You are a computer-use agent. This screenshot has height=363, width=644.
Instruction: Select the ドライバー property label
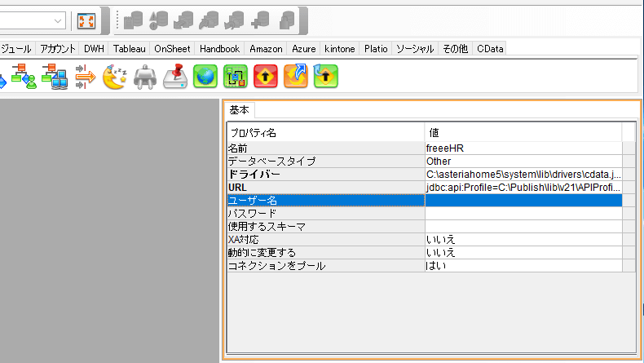click(326, 175)
